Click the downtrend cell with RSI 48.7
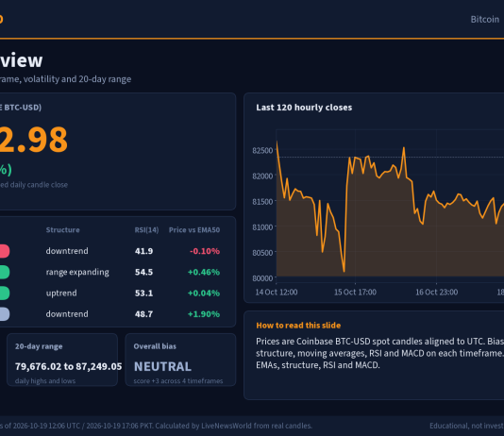504x436 pixels. coord(67,314)
